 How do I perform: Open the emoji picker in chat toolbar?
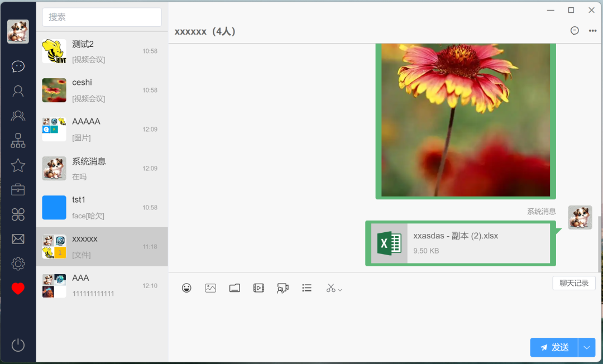[186, 288]
